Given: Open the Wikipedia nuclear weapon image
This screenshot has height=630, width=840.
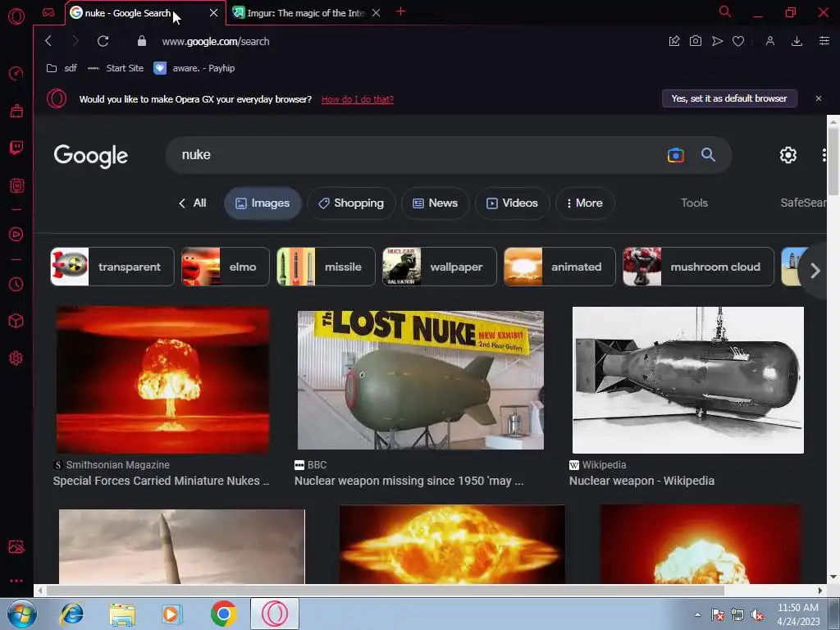Looking at the screenshot, I should pos(688,380).
